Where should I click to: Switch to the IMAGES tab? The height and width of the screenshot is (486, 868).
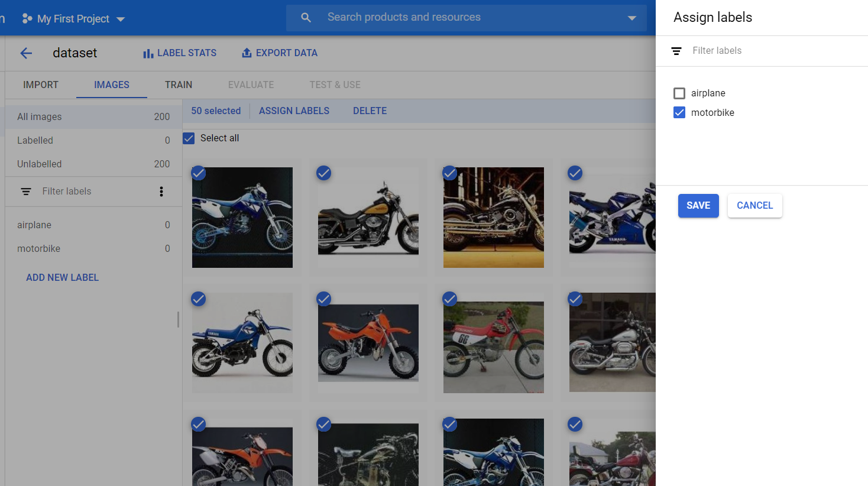[x=112, y=85]
